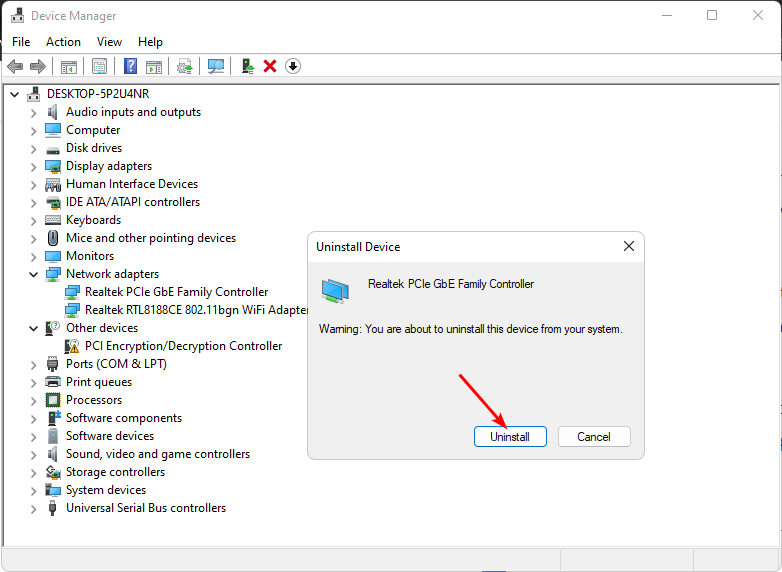This screenshot has width=782, height=572.
Task: Open the Help menu
Action: click(x=150, y=42)
